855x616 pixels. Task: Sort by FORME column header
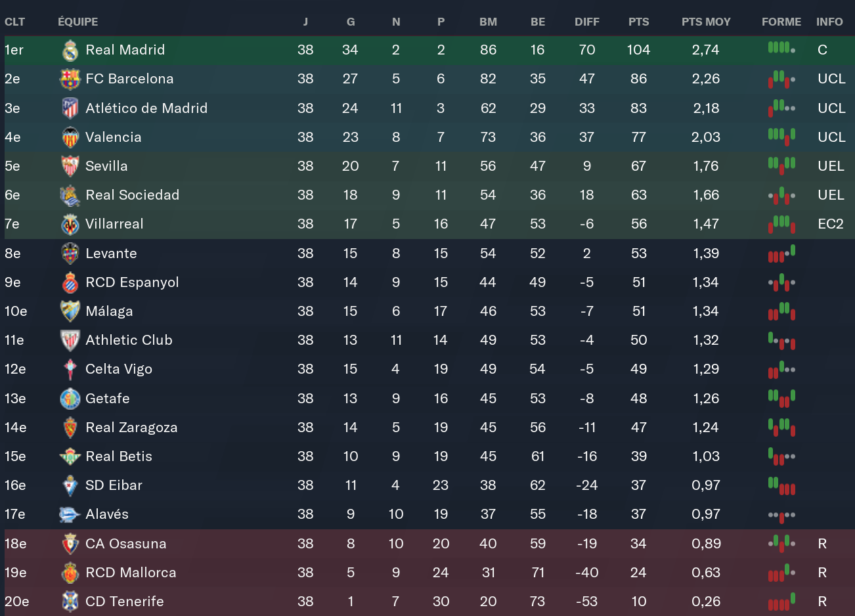point(781,22)
